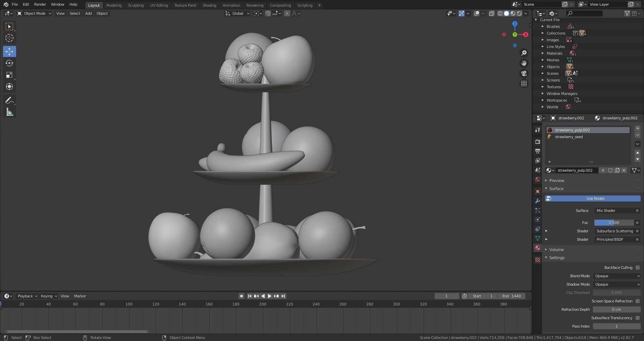Screen dimensions: 644x341
Task: Toggle the camera view icon
Action: [524, 73]
